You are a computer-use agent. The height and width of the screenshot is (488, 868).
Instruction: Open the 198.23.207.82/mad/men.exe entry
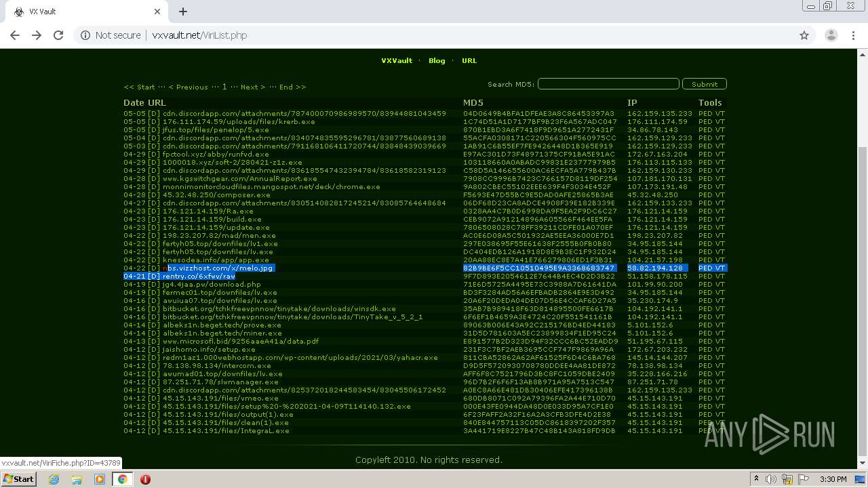click(x=219, y=235)
